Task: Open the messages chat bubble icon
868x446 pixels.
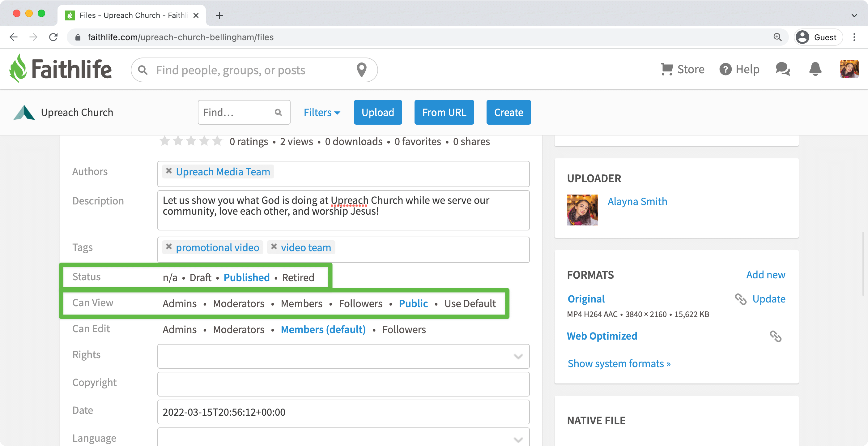Action: tap(782, 70)
